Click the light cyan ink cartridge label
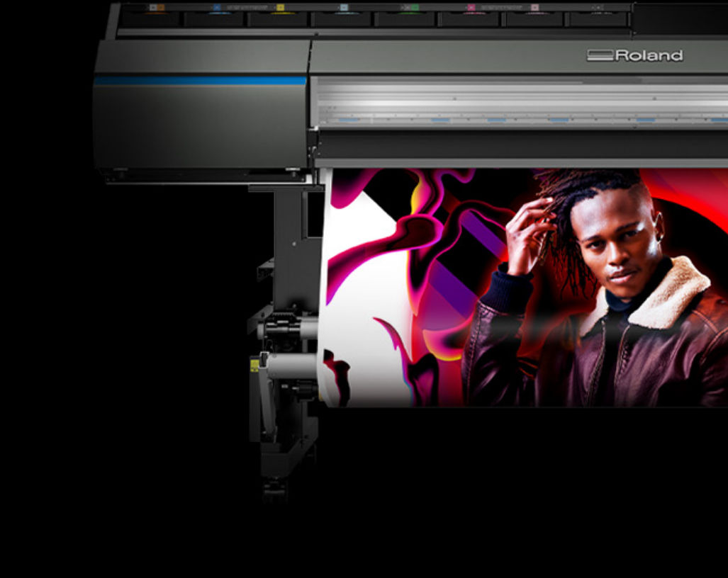728x578 pixels. coord(344,8)
